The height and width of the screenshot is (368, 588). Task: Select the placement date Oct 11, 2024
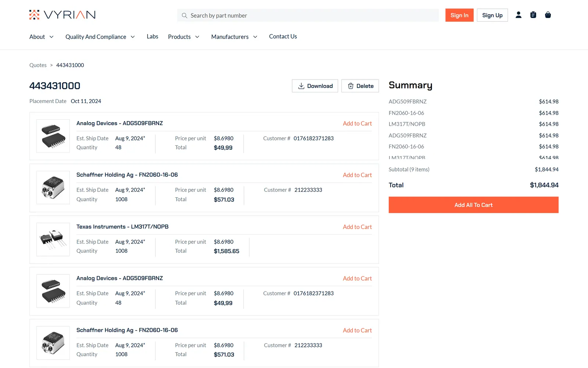pyautogui.click(x=86, y=101)
